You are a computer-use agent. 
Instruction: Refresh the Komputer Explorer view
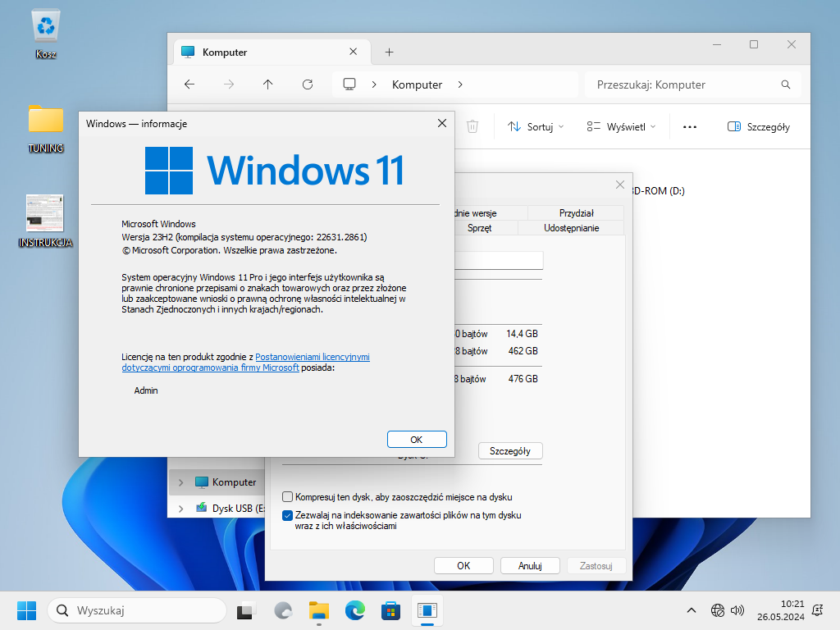pyautogui.click(x=308, y=84)
